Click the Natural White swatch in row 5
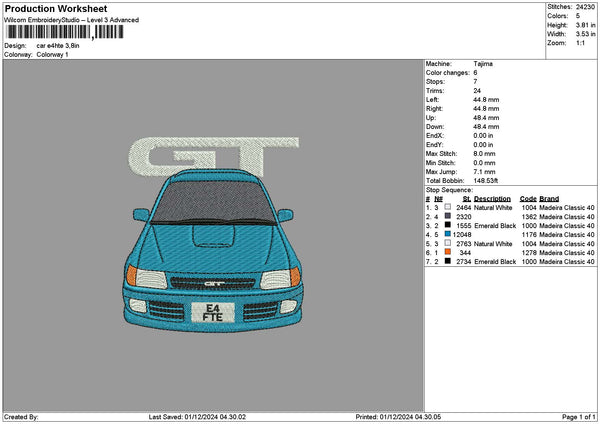The height and width of the screenshot is (424, 600). click(x=447, y=243)
